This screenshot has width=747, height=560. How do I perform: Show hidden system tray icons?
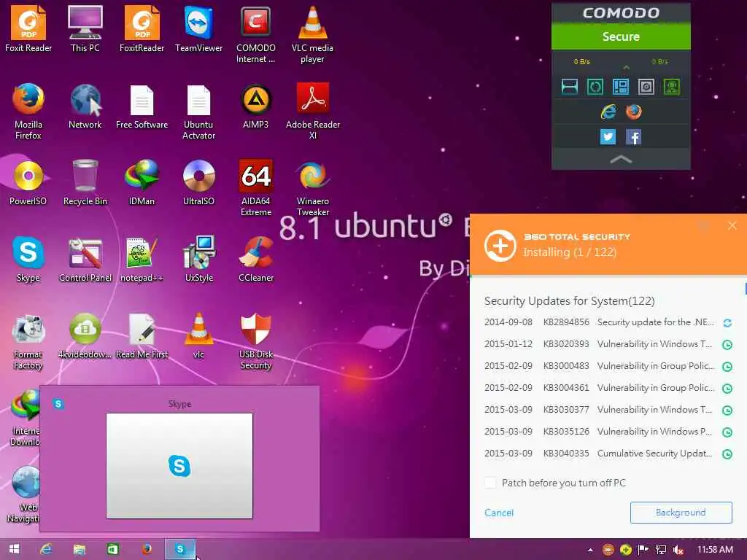coord(590,550)
